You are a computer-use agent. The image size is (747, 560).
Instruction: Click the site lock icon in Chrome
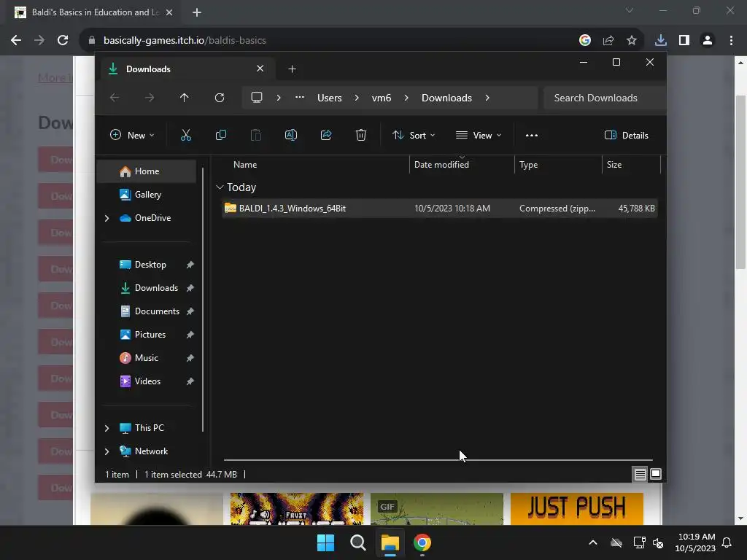tap(91, 41)
